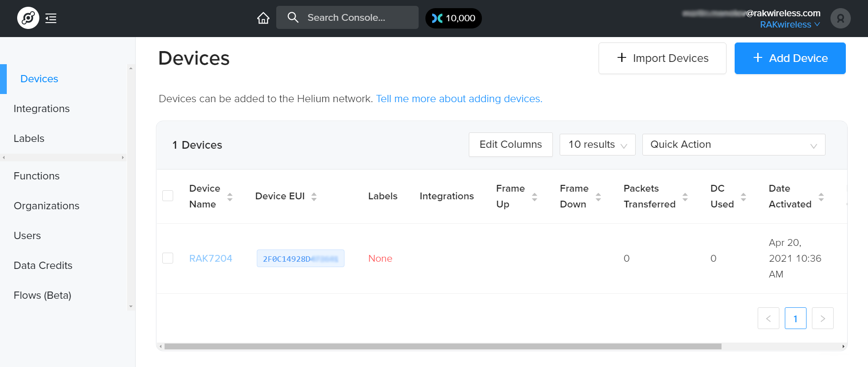This screenshot has width=868, height=367.
Task: Toggle the select-all devices checkbox
Action: 168,196
